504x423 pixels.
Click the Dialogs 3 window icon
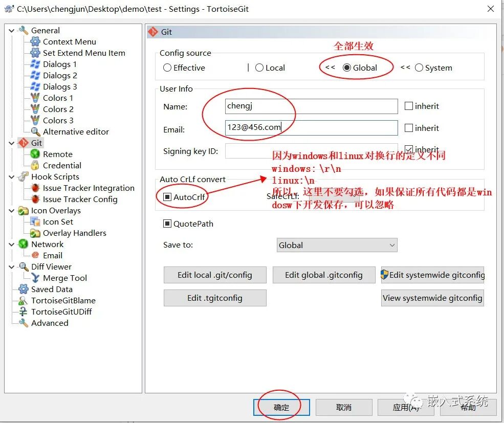point(35,86)
